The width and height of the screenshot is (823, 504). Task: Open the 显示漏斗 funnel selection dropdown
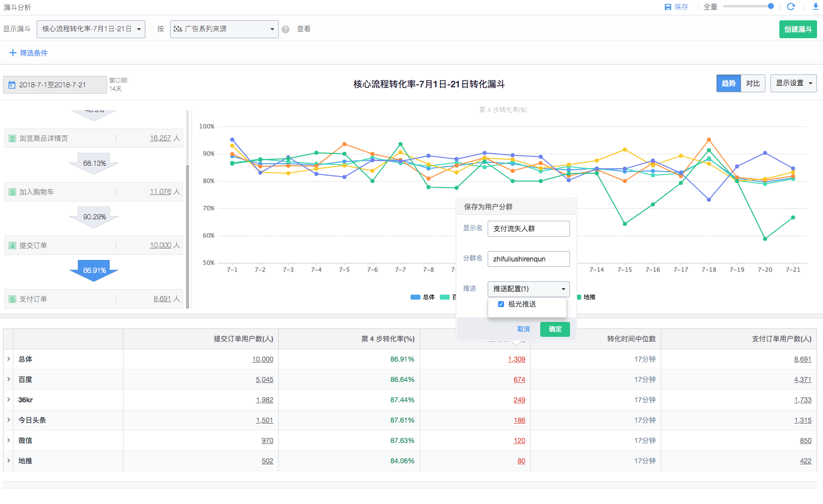91,29
